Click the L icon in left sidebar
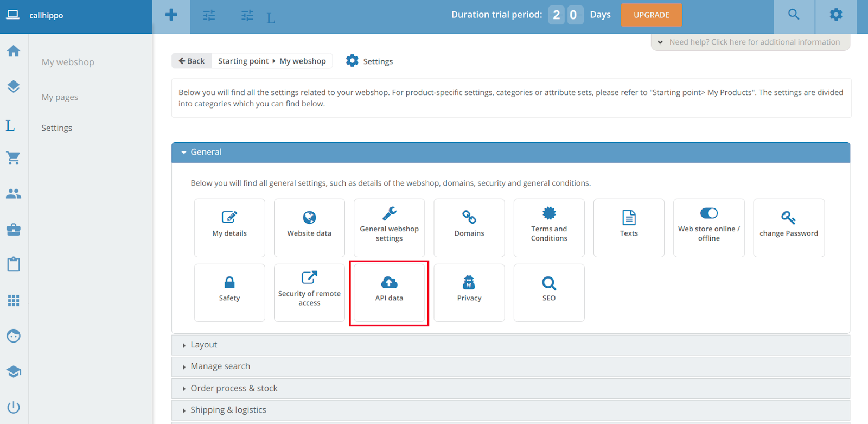The image size is (868, 424). 10,126
